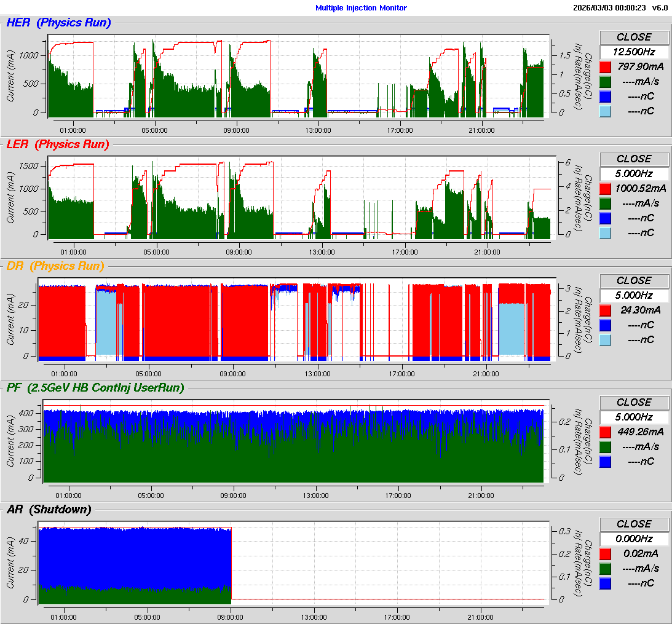Screen dimensions: 672x624
Task: Select the DR light blue nC swatch
Action: click(605, 339)
